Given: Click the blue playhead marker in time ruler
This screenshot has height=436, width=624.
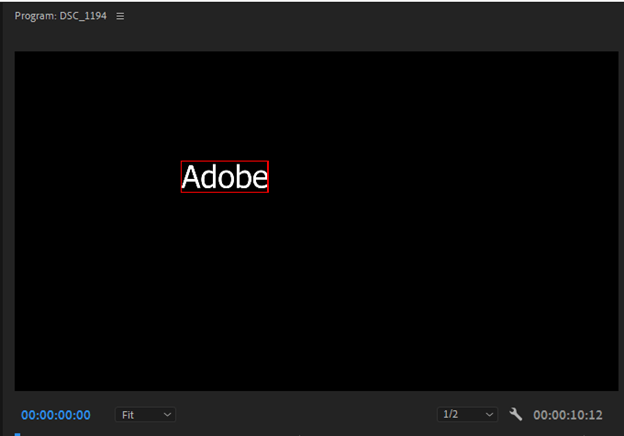Looking at the screenshot, I should [18, 434].
